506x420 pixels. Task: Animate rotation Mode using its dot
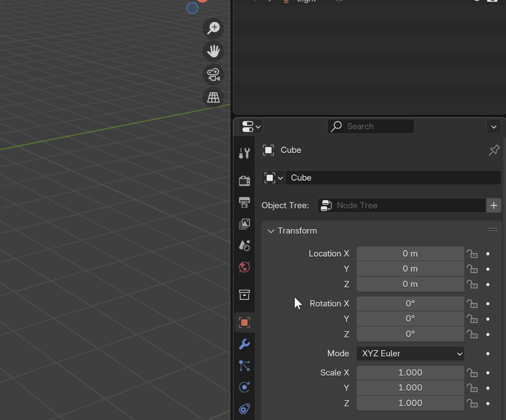[488, 354]
